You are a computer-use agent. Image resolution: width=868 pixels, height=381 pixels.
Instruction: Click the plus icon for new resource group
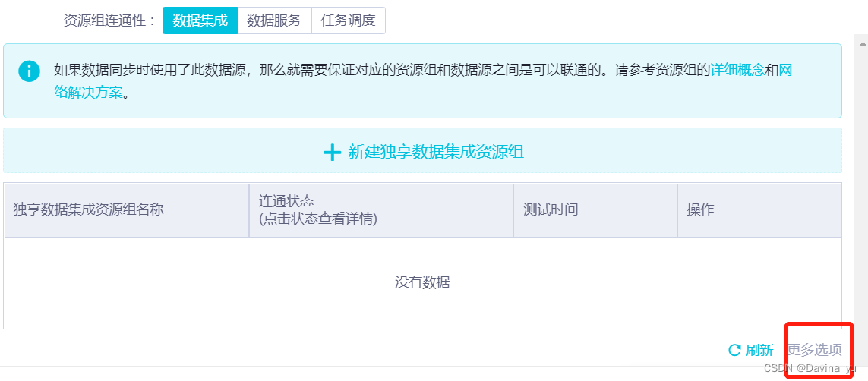point(332,152)
